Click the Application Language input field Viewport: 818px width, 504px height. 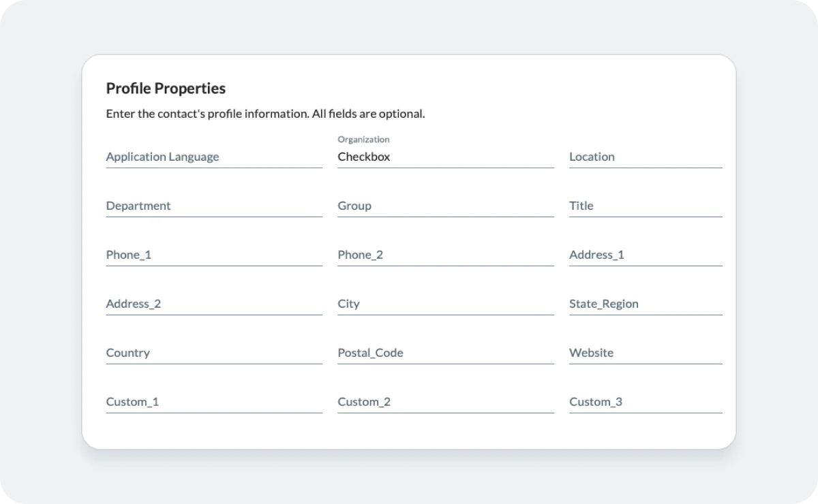click(x=214, y=157)
